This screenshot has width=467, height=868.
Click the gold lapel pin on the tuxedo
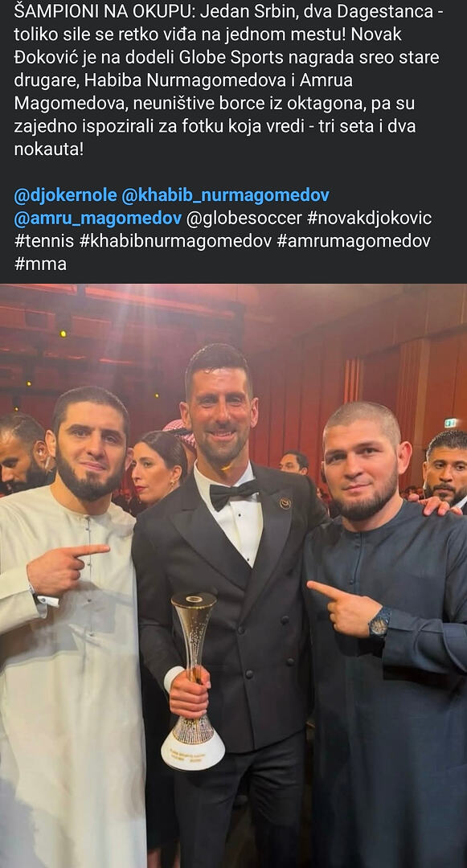(x=285, y=502)
